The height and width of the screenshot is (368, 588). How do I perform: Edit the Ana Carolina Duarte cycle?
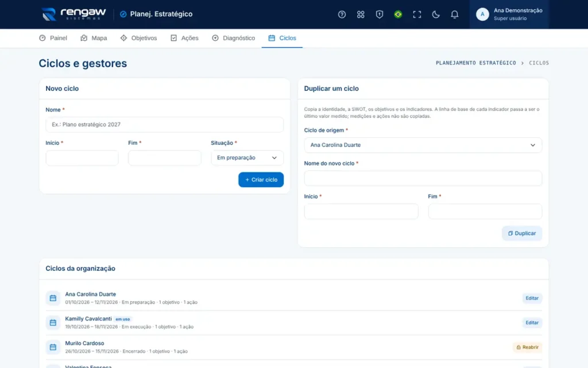(x=532, y=298)
